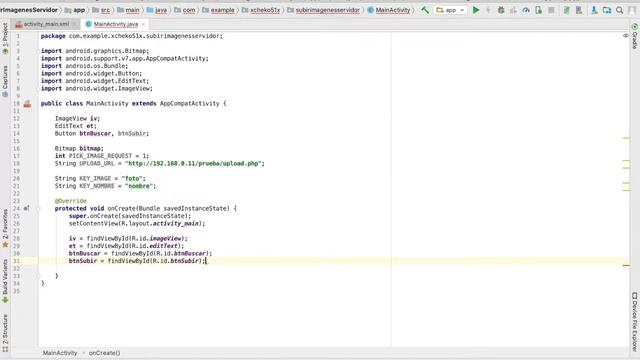Click 'onCreate()' in bottom breadcrumb bar
640x360 pixels.
coord(104,353)
